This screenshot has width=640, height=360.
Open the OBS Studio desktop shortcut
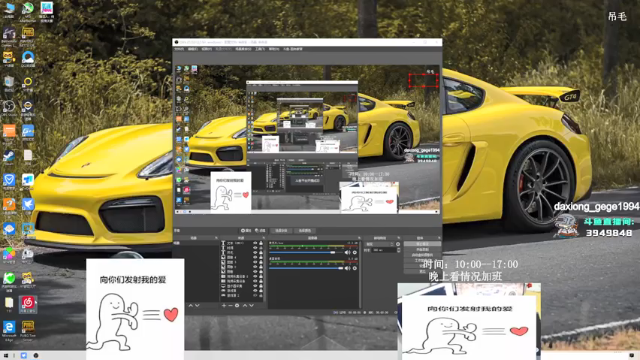pos(9,107)
